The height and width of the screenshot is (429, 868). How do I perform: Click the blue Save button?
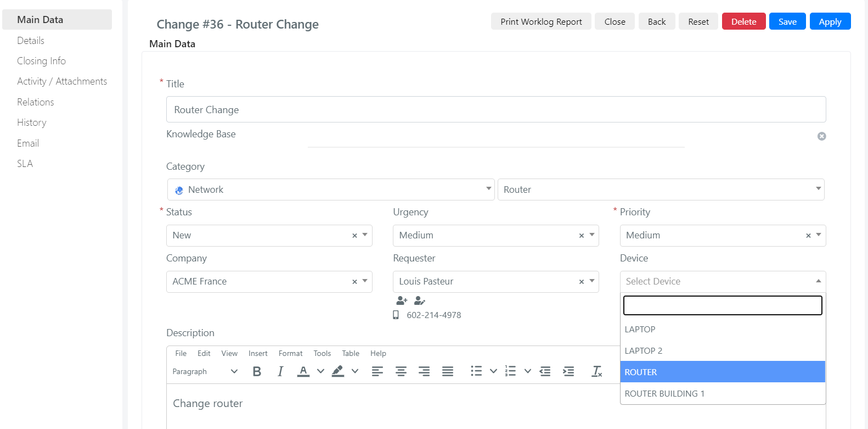(787, 21)
